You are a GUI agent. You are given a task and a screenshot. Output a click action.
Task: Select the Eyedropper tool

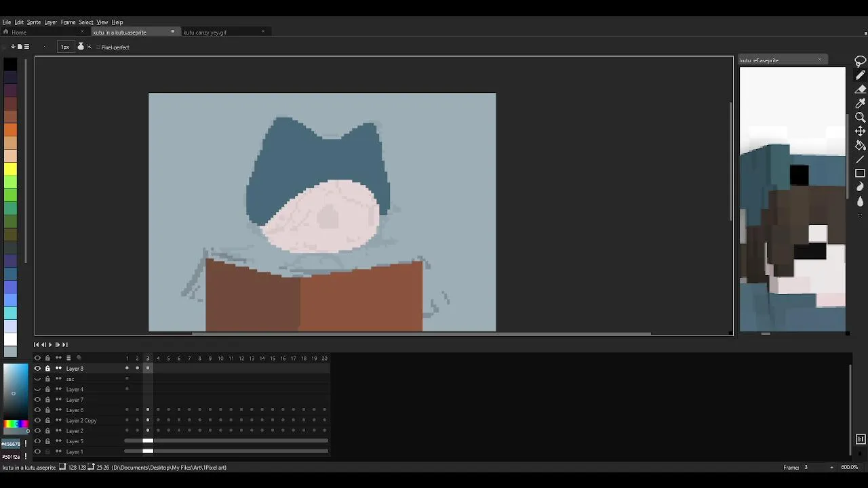860,103
